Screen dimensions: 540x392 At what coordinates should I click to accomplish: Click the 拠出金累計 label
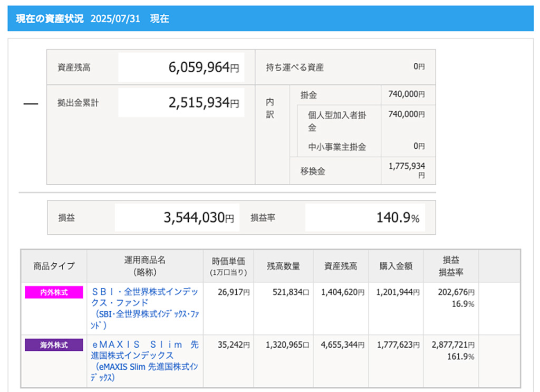coord(78,103)
